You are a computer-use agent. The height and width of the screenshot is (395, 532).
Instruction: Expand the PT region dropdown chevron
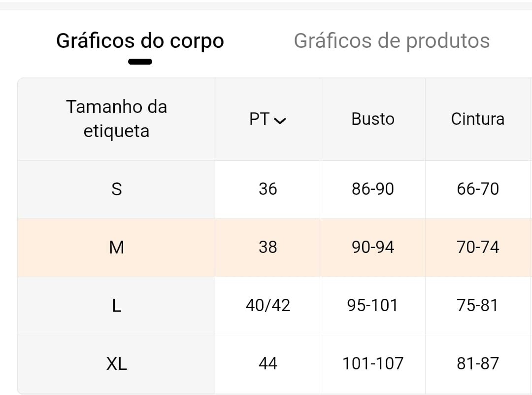(x=279, y=121)
